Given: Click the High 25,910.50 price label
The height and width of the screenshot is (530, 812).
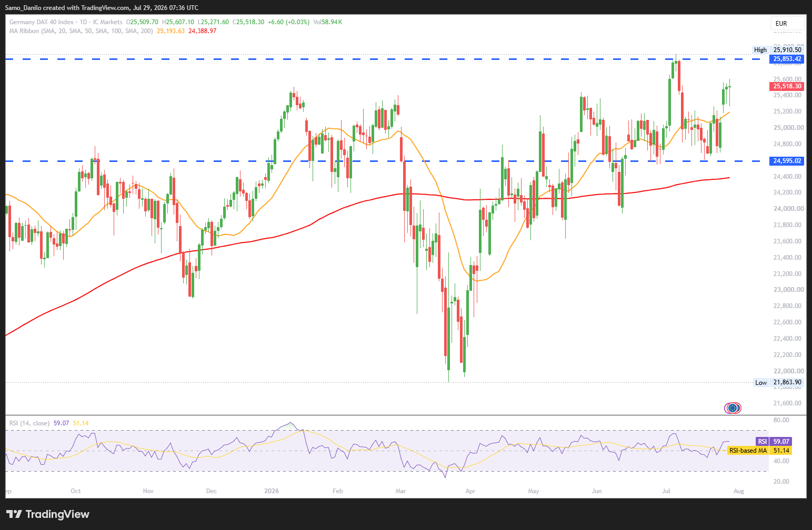Looking at the screenshot, I should pyautogui.click(x=778, y=50).
